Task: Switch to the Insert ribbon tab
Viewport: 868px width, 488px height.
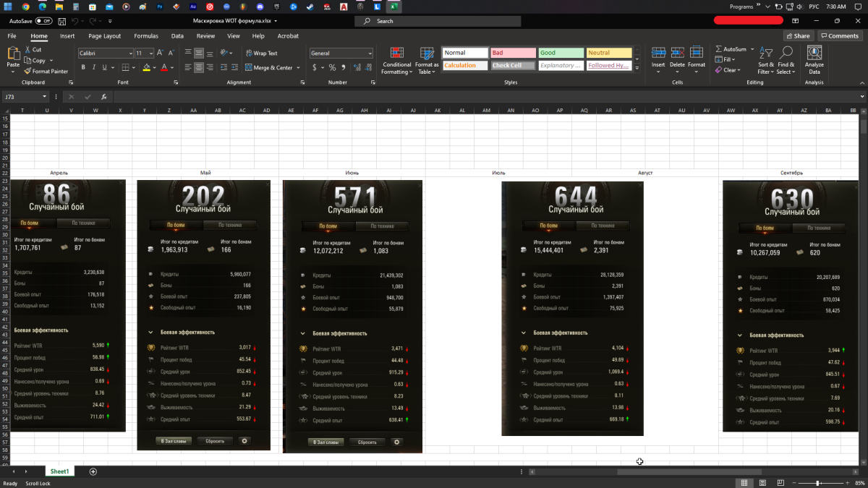Action: pos(67,35)
